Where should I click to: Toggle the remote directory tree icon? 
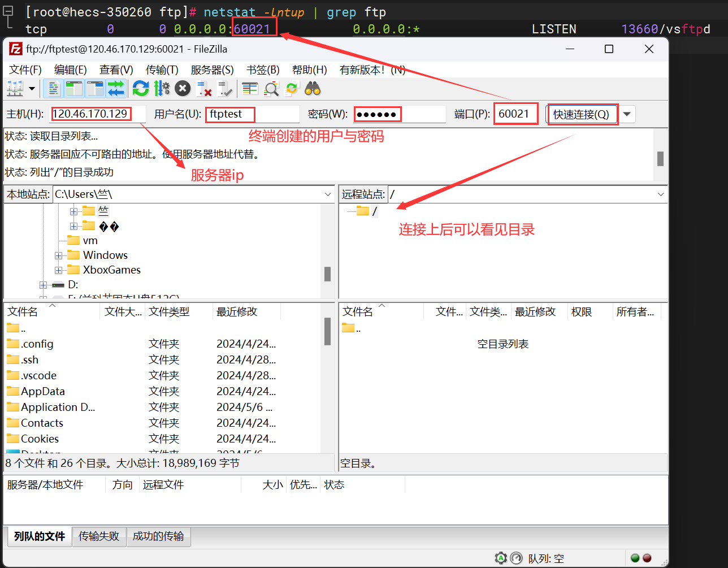coord(95,89)
